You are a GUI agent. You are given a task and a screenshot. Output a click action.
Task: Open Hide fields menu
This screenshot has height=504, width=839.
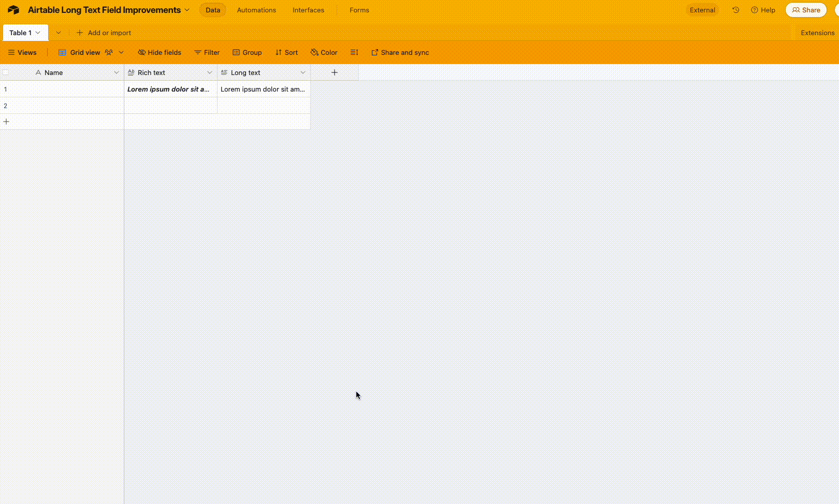[x=160, y=52]
